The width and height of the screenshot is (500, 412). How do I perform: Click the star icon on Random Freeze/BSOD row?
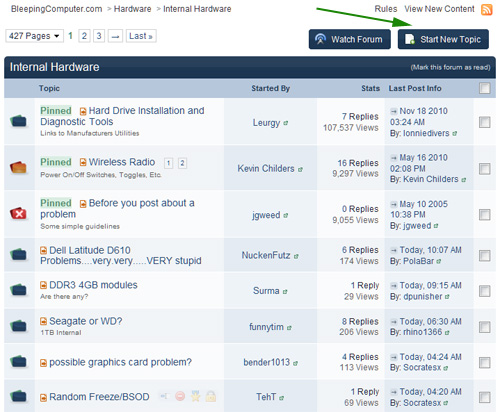(195, 396)
